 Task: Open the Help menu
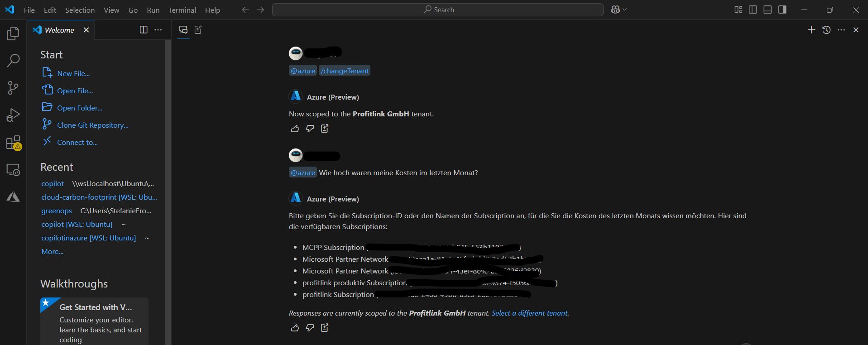pyautogui.click(x=212, y=10)
